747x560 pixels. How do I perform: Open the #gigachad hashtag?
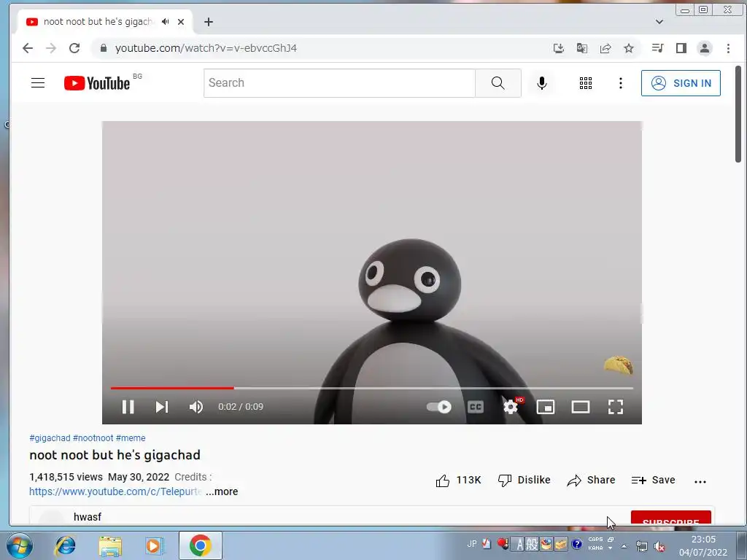[x=50, y=438]
